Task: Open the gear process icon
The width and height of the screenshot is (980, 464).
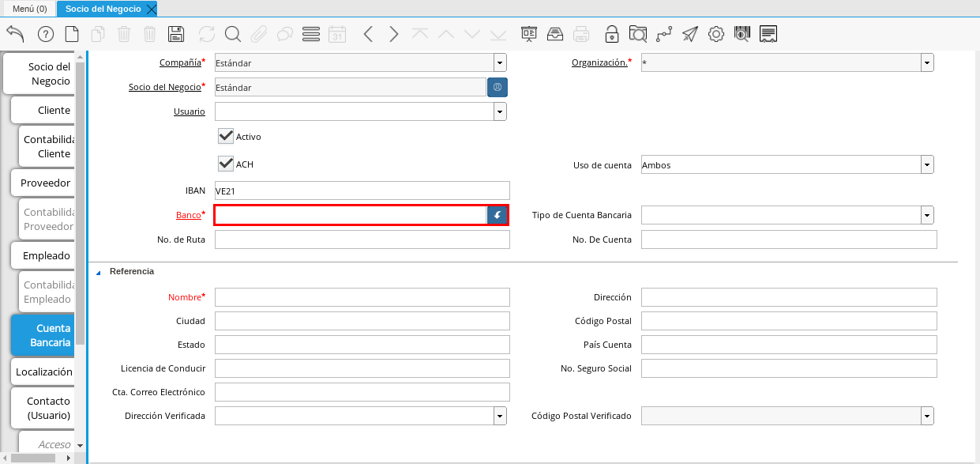Action: pos(715,34)
